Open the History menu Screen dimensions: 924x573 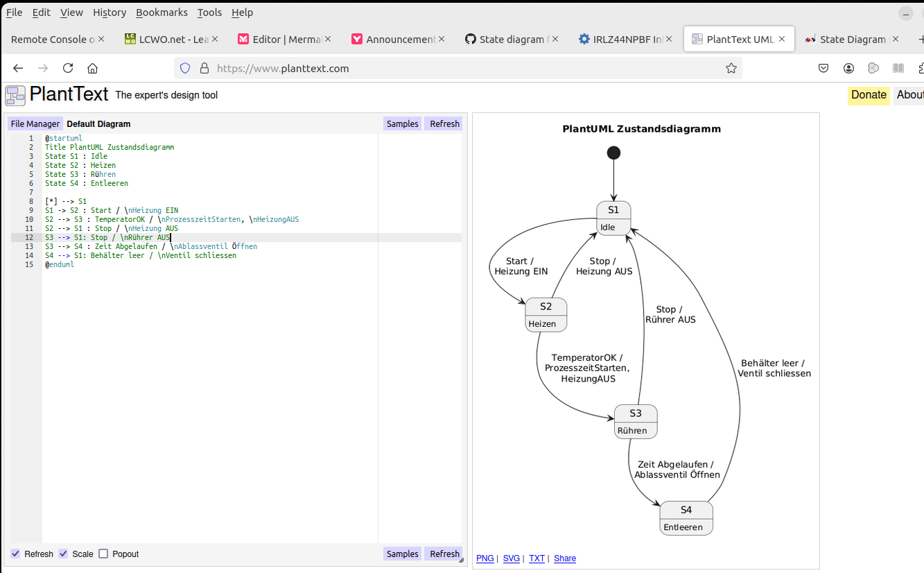(x=110, y=12)
